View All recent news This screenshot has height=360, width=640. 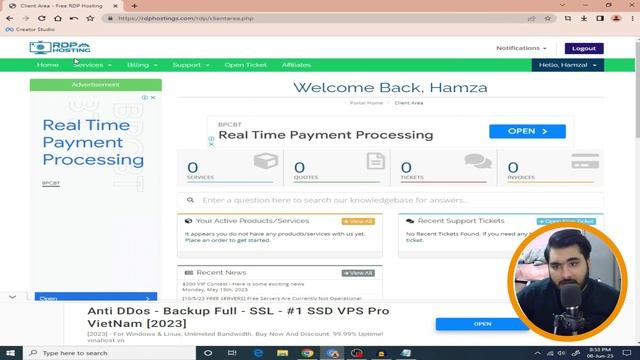click(358, 273)
